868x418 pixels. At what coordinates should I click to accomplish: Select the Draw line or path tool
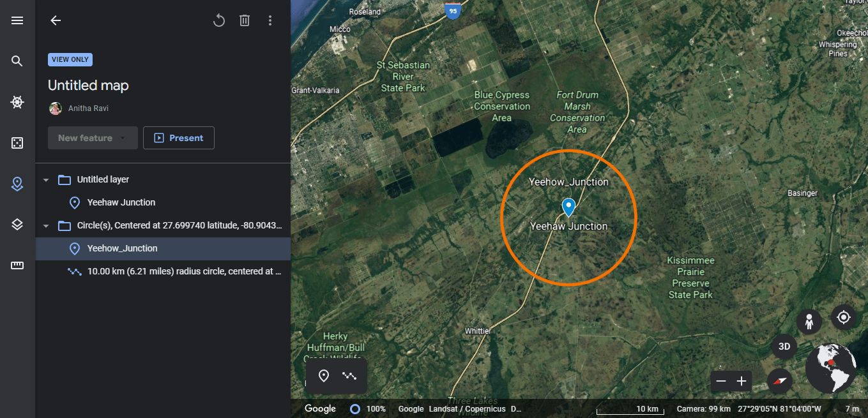click(349, 376)
